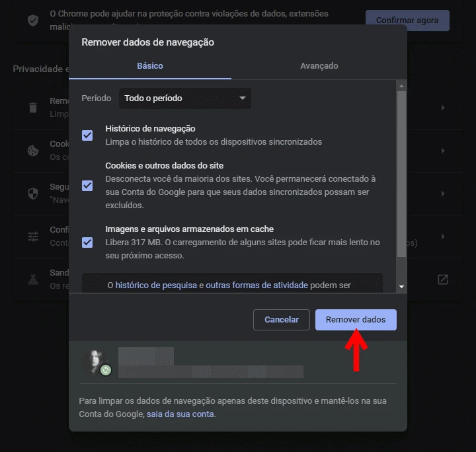Click the site settings sliders icon

pyautogui.click(x=32, y=237)
